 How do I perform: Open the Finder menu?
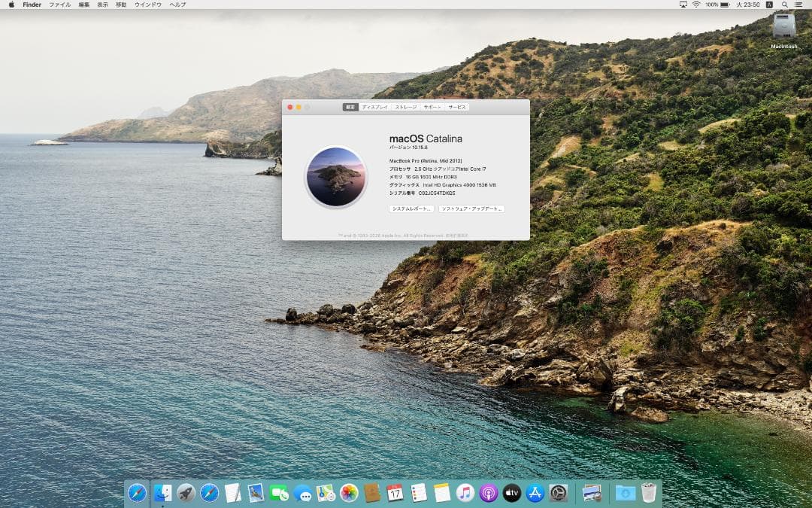(x=32, y=5)
